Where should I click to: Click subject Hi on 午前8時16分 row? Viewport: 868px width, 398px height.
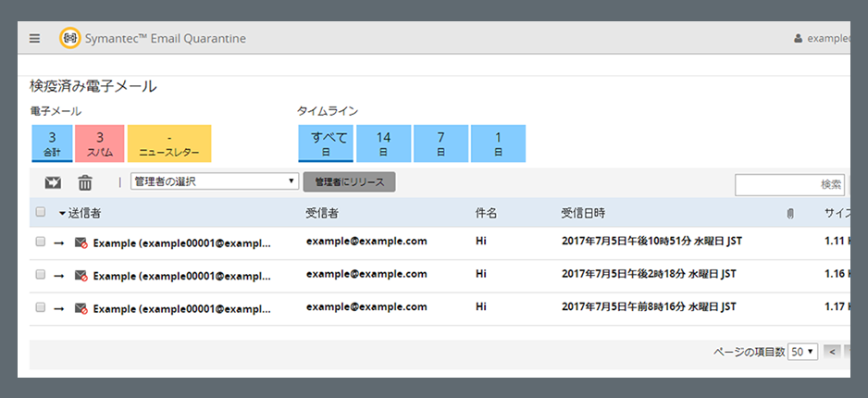pos(481,306)
